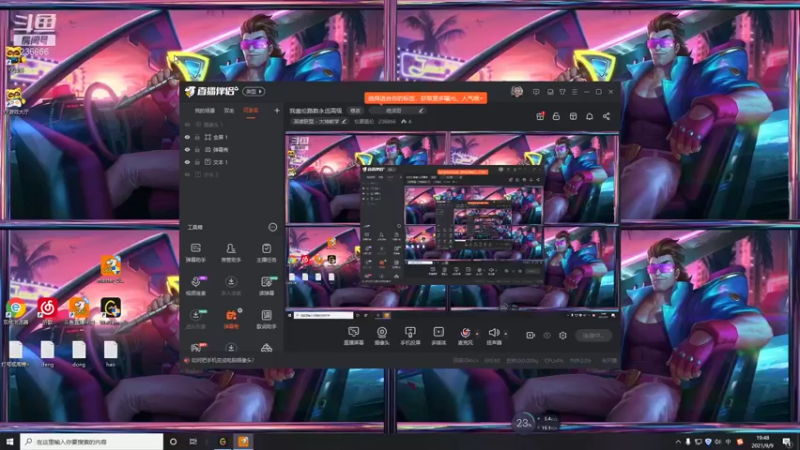Image resolution: width=800 pixels, height=450 pixels.
Task: Select the 'dong' file on desktop
Action: click(79, 354)
